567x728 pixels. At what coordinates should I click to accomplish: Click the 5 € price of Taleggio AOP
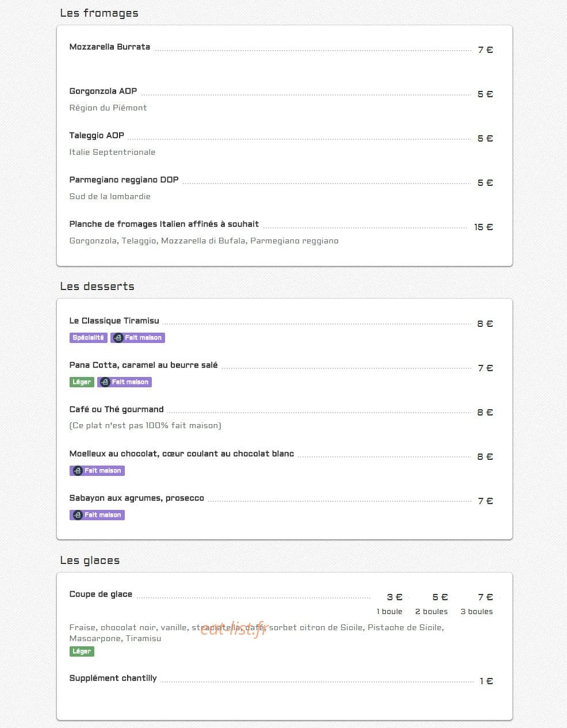pyautogui.click(x=485, y=139)
